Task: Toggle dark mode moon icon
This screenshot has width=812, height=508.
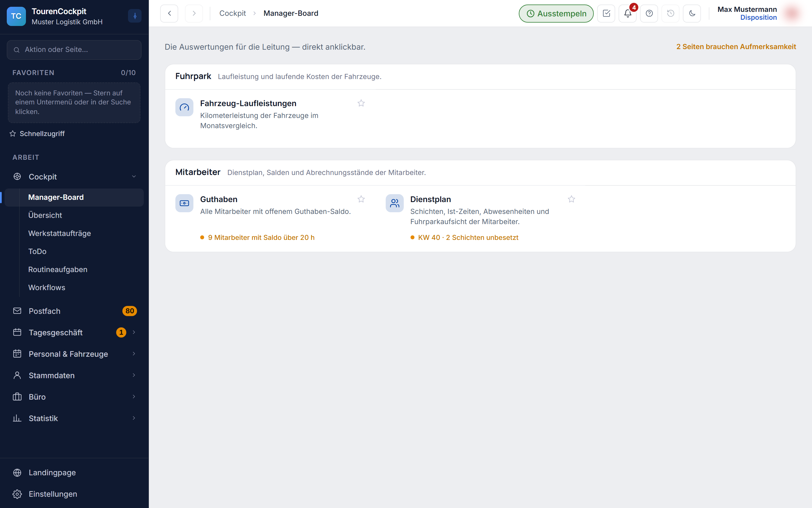Action: click(692, 14)
